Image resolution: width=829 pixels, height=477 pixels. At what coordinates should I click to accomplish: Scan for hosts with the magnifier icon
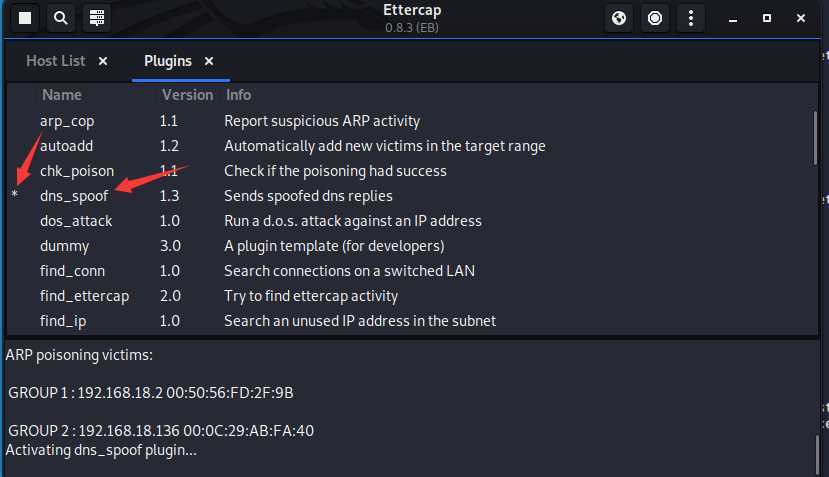tap(61, 18)
